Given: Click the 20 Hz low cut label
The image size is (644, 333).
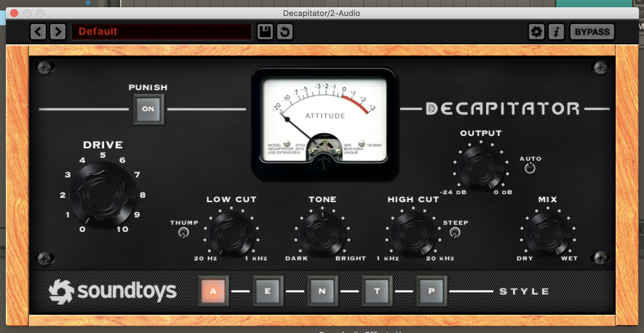Looking at the screenshot, I should (x=206, y=258).
